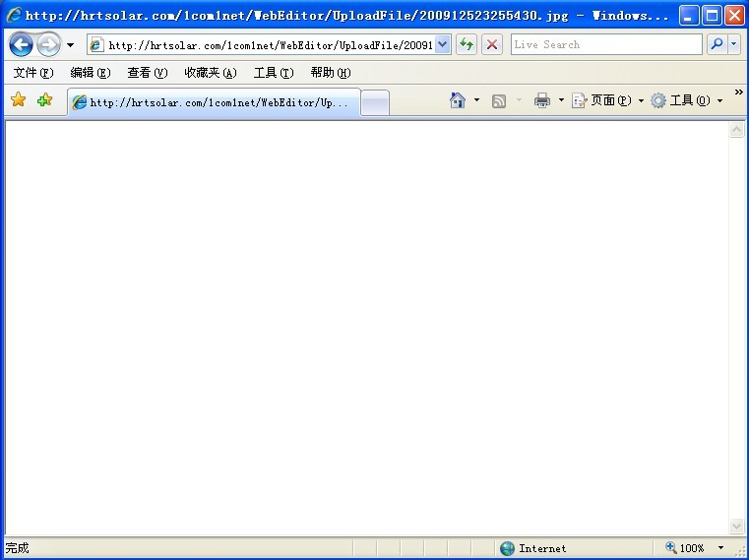Click the page icon in address bar
Image resolution: width=749 pixels, height=560 pixels.
click(x=96, y=45)
